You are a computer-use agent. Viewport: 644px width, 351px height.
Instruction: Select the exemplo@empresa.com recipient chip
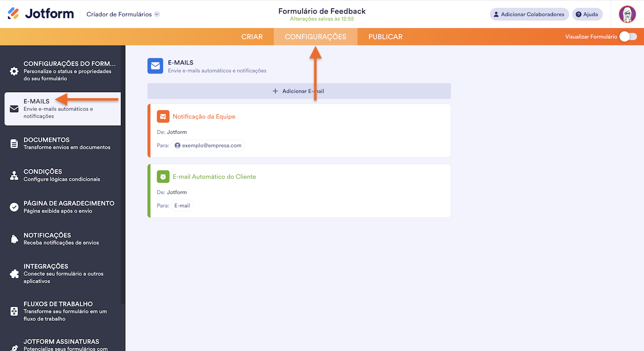pyautogui.click(x=208, y=145)
